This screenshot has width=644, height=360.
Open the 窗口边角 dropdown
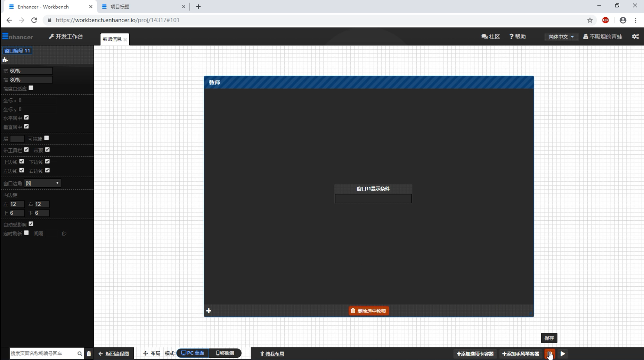[42, 183]
